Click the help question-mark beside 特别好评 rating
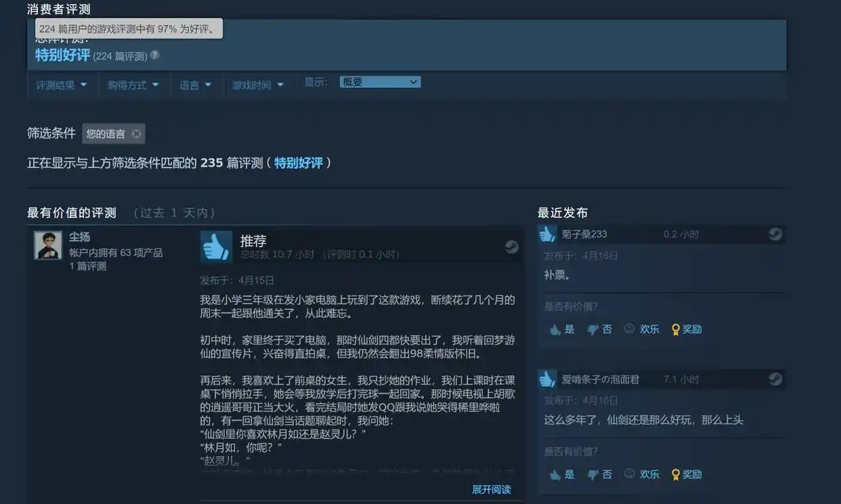The height and width of the screenshot is (504, 841). point(155,57)
